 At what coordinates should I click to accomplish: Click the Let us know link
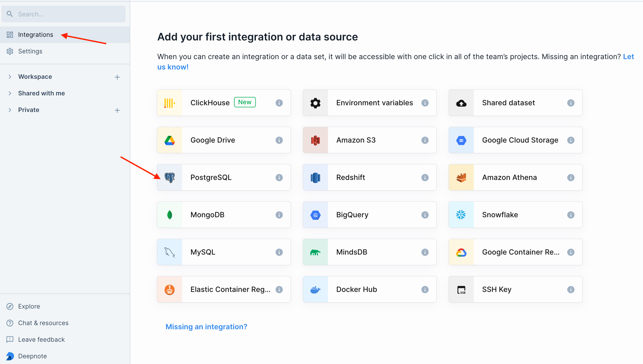173,67
